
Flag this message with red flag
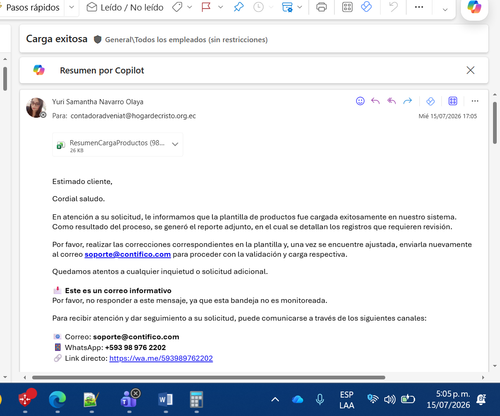[206, 7]
